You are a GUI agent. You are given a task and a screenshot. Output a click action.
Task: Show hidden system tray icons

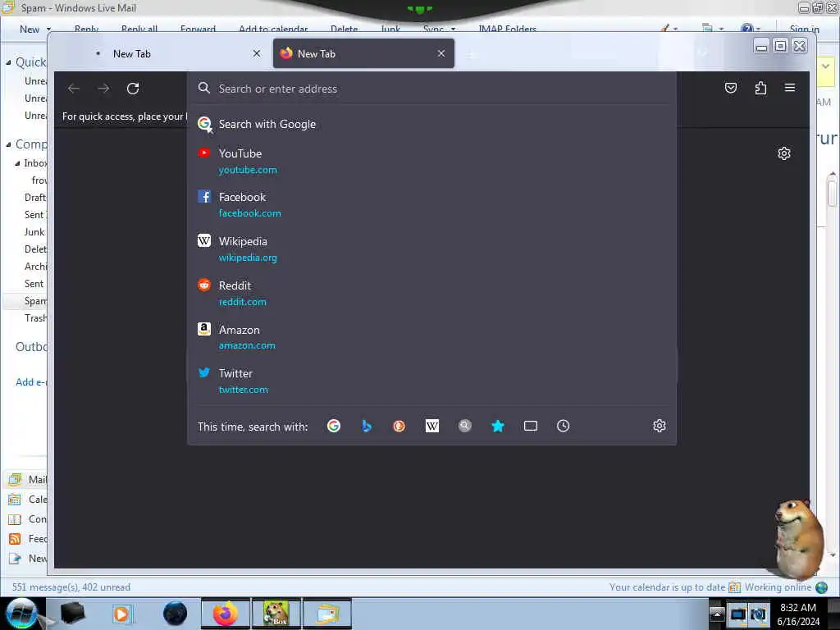click(x=716, y=614)
